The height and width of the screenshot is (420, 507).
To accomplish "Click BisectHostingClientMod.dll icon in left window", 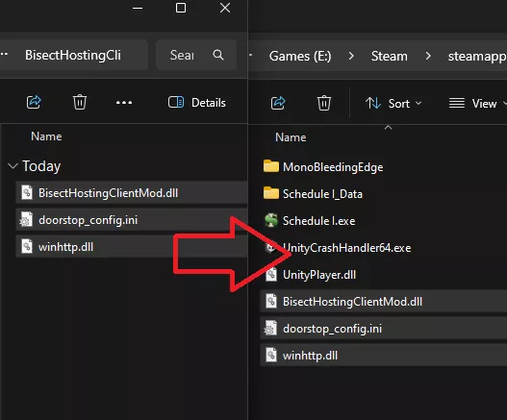I will [x=27, y=192].
